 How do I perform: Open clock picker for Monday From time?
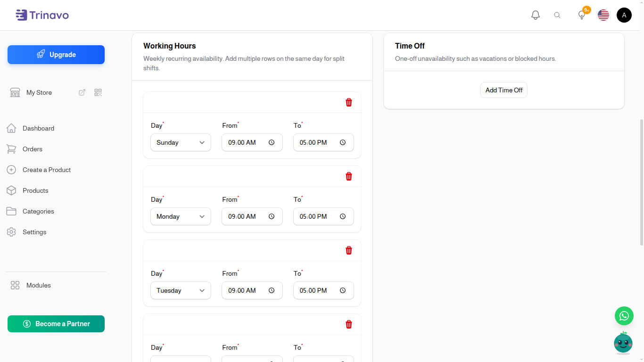[272, 216]
